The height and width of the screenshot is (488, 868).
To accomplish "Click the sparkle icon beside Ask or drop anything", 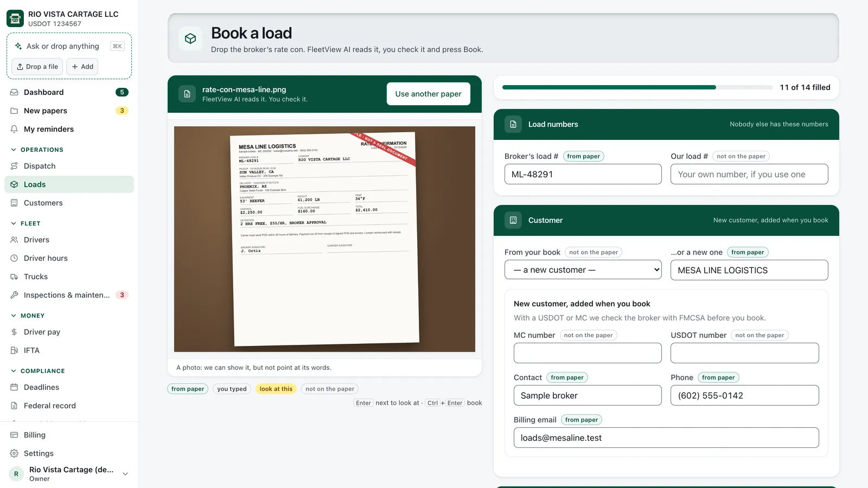I will click(x=18, y=46).
